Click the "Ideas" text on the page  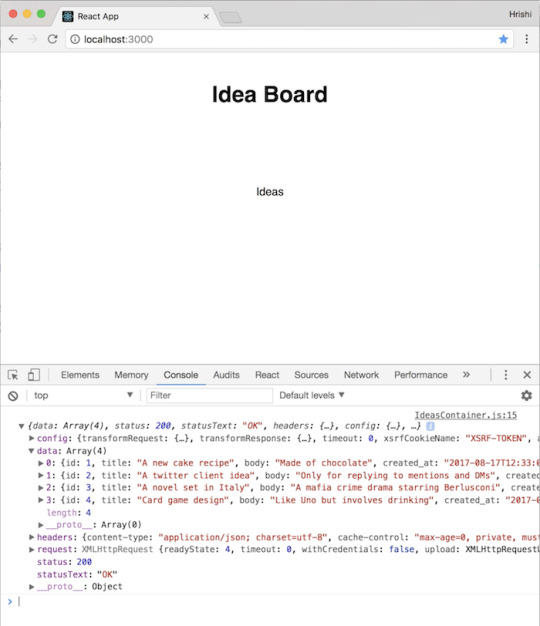[x=270, y=192]
